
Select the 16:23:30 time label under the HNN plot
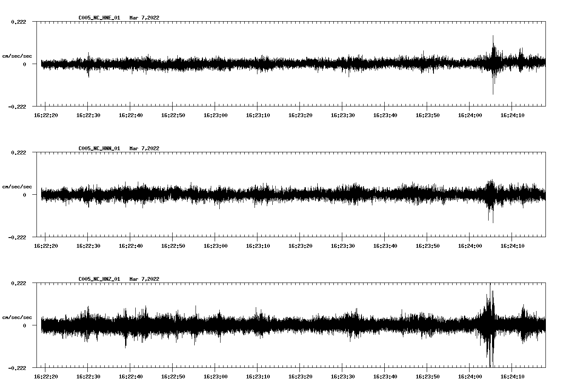coord(343,246)
